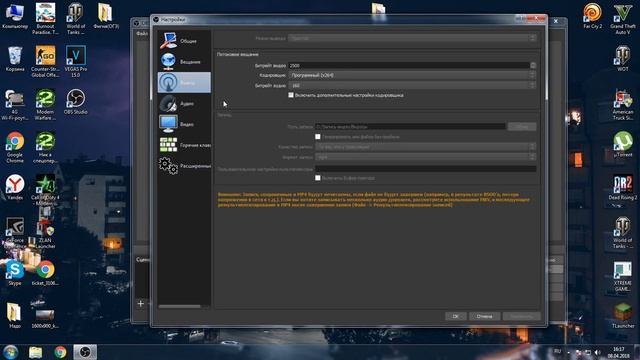Image resolution: width=640 pixels, height=360 pixels.
Task: Open the TLauncher desktop shortcut
Action: coord(623,316)
